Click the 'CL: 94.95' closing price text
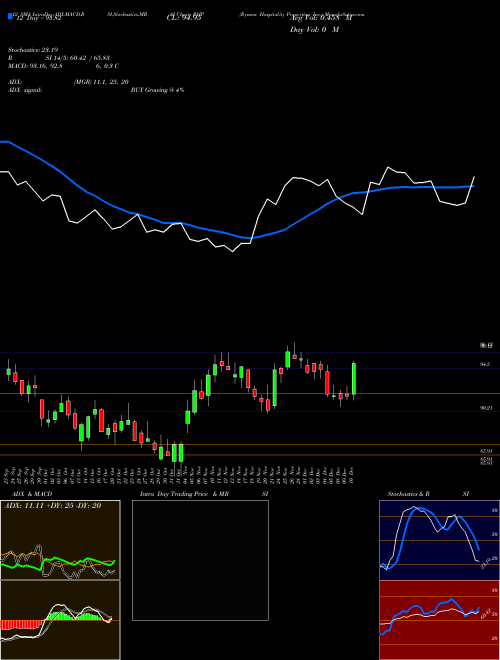 pos(184,18)
